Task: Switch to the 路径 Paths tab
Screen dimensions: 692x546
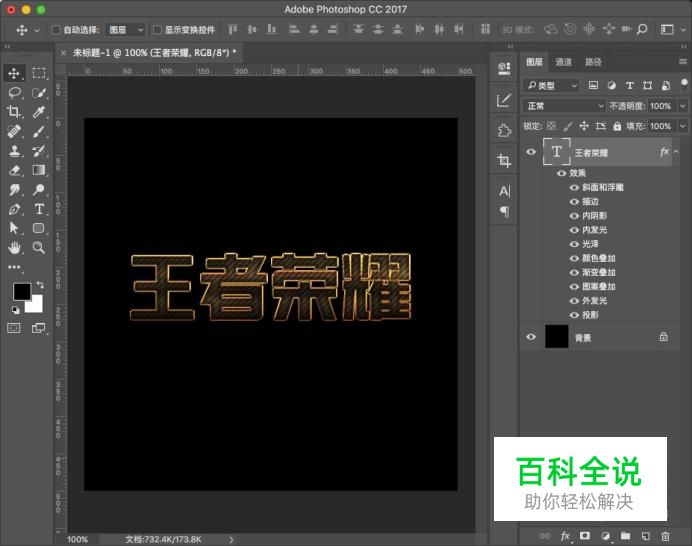Action: coord(593,62)
